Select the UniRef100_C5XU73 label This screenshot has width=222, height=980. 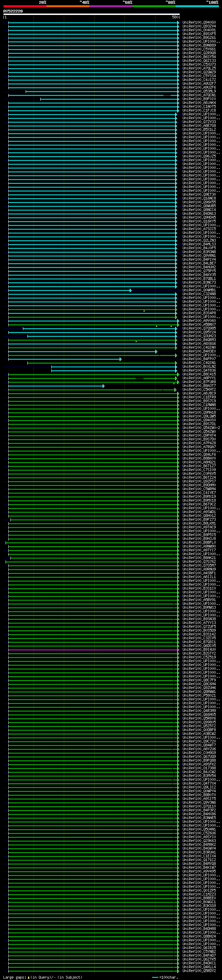pos(199,65)
